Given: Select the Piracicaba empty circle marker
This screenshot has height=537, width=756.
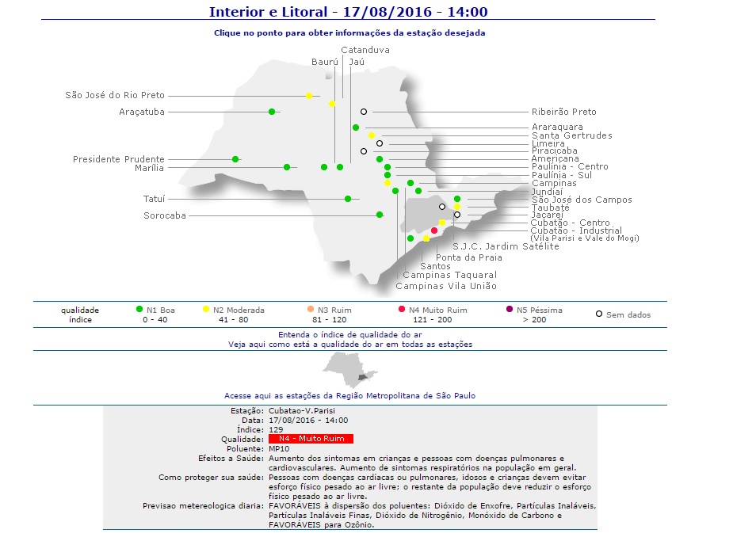Looking at the screenshot, I should (x=364, y=151).
